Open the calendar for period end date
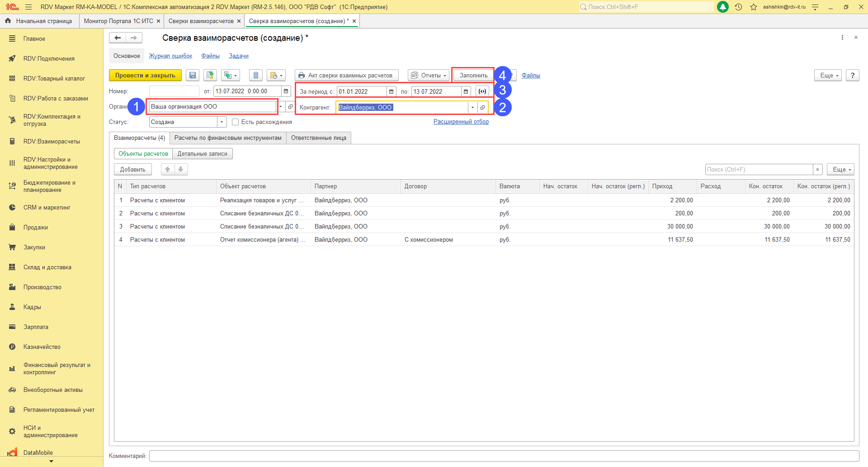Screen dimensions: 868x467 pos(466,91)
